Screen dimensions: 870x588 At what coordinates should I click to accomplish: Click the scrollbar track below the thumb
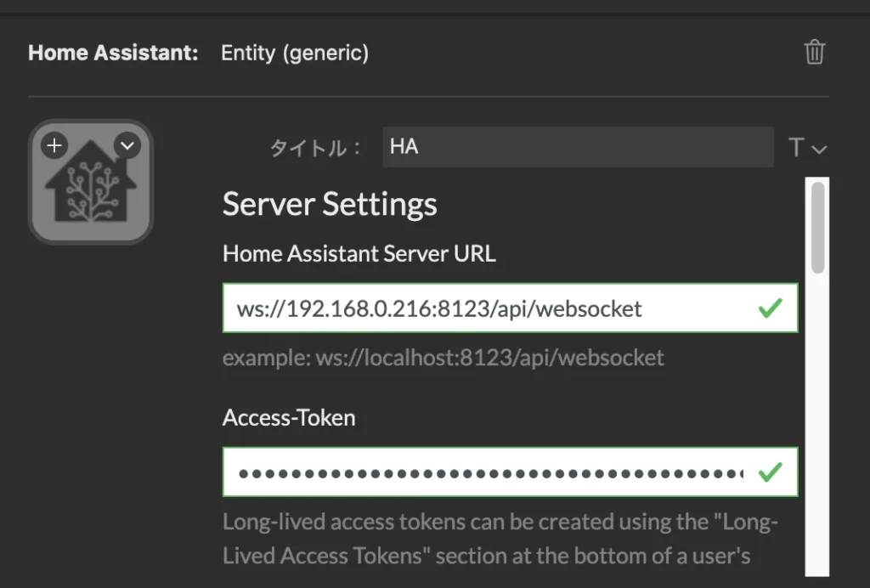[818, 424]
